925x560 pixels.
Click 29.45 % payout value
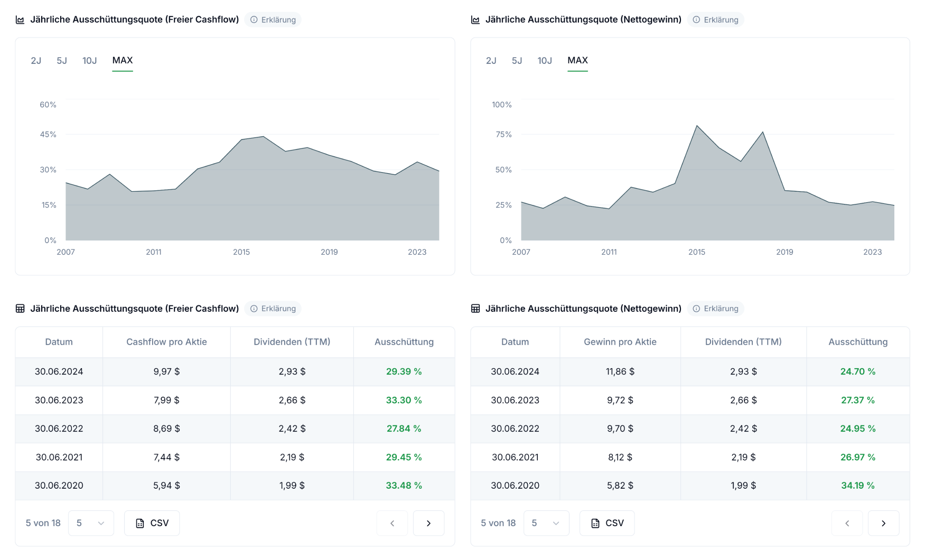tap(404, 457)
